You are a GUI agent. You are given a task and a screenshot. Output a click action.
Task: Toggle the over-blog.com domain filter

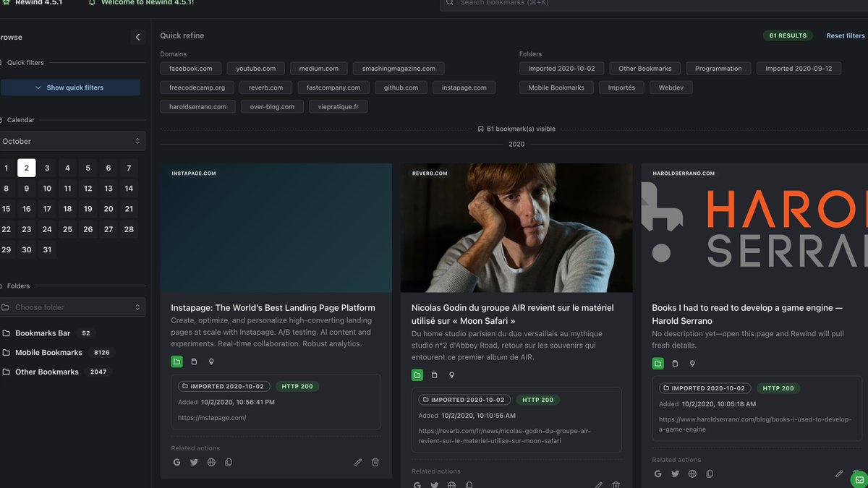pos(272,106)
